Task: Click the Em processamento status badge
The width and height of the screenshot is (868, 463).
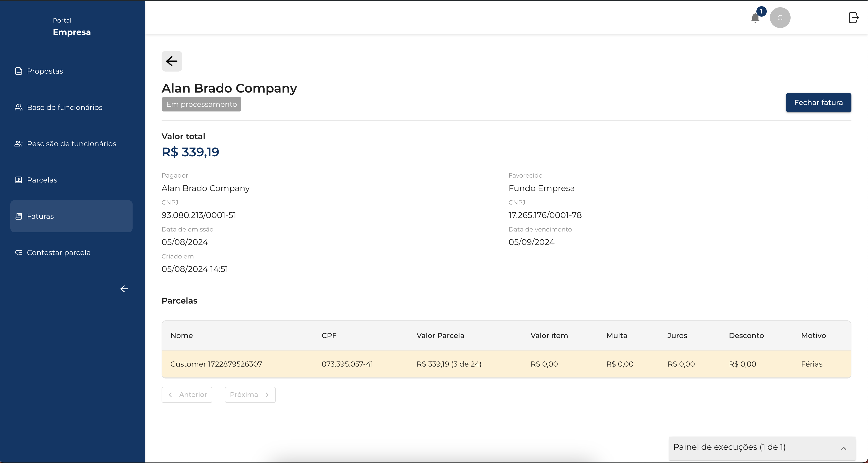Action: (x=201, y=104)
